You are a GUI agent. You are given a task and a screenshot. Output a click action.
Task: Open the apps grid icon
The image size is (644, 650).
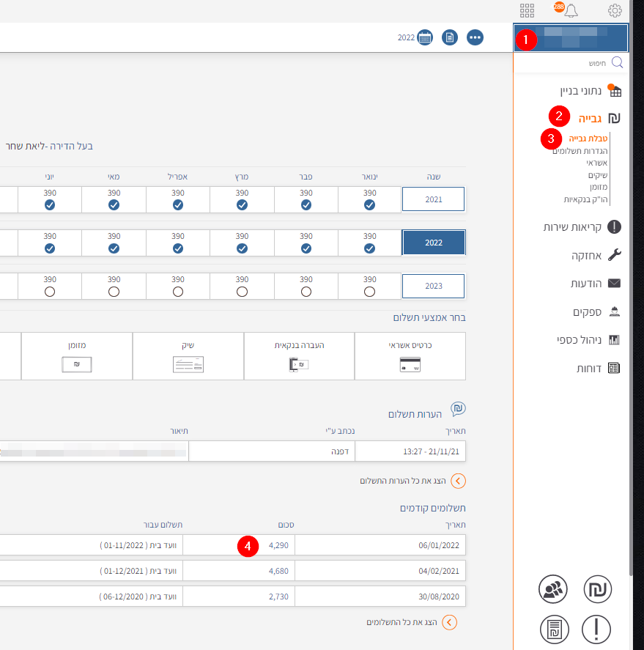click(527, 10)
